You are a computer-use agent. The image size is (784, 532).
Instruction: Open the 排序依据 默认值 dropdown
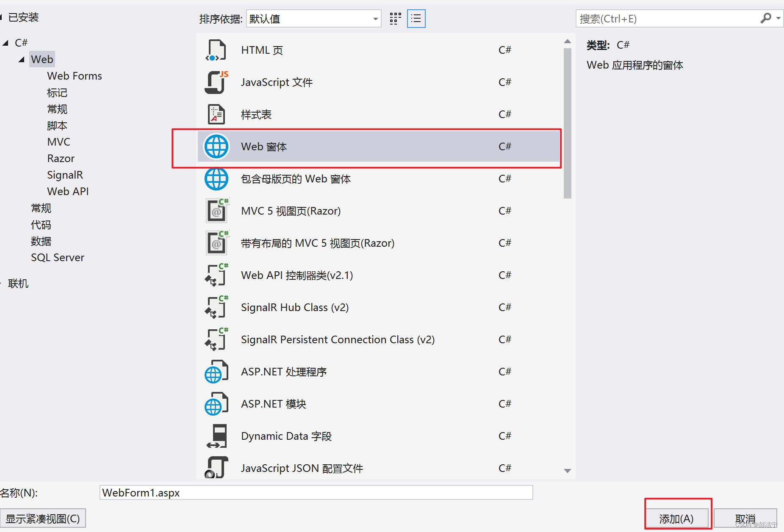coord(314,19)
